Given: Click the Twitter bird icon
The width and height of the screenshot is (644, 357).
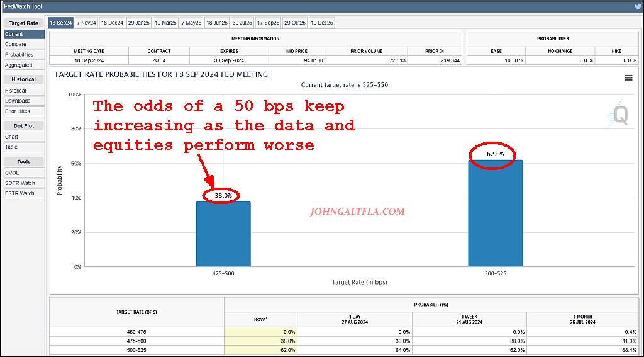Looking at the screenshot, I should click(637, 6).
